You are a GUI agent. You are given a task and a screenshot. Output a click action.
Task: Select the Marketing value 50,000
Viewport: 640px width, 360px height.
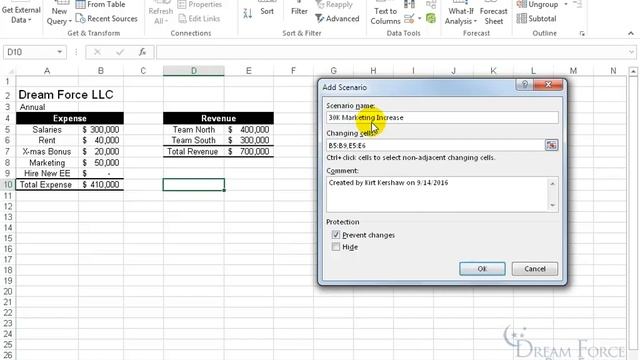(x=101, y=163)
